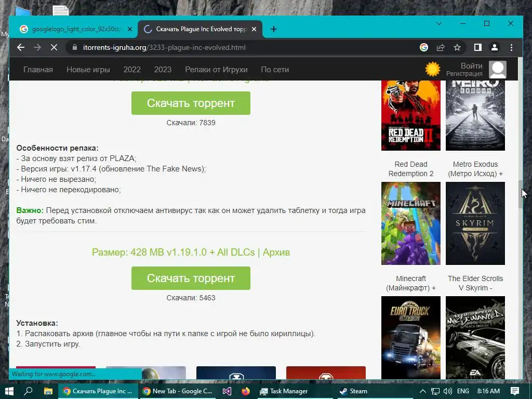Image resolution: width=532 pixels, height=399 pixels.
Task: Open the 2023 games menu item
Action: click(x=163, y=70)
